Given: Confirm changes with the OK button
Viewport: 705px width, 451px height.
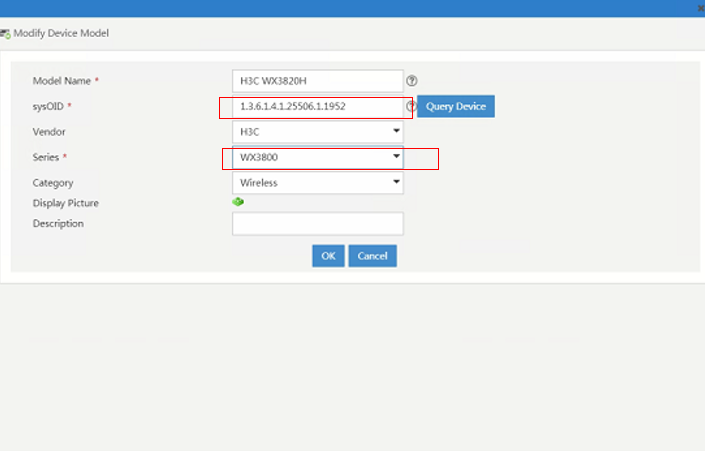Looking at the screenshot, I should point(328,256).
